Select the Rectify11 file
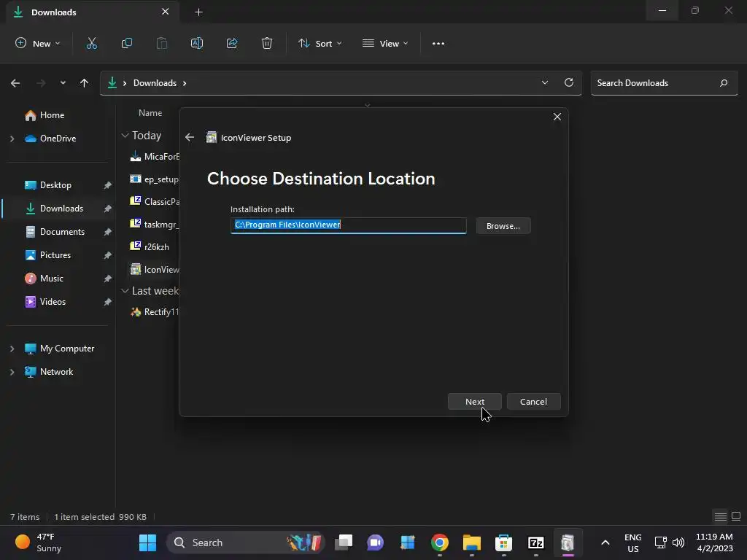 pyautogui.click(x=155, y=312)
